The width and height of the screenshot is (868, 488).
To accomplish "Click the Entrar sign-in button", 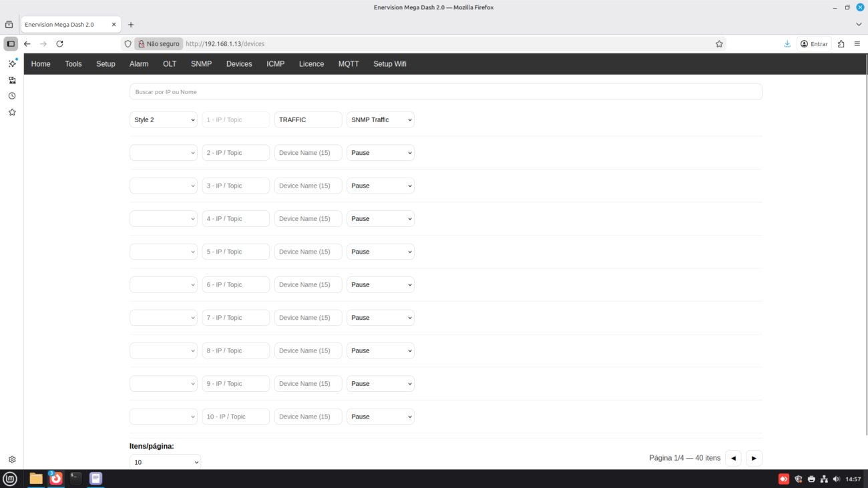I will tap(814, 44).
